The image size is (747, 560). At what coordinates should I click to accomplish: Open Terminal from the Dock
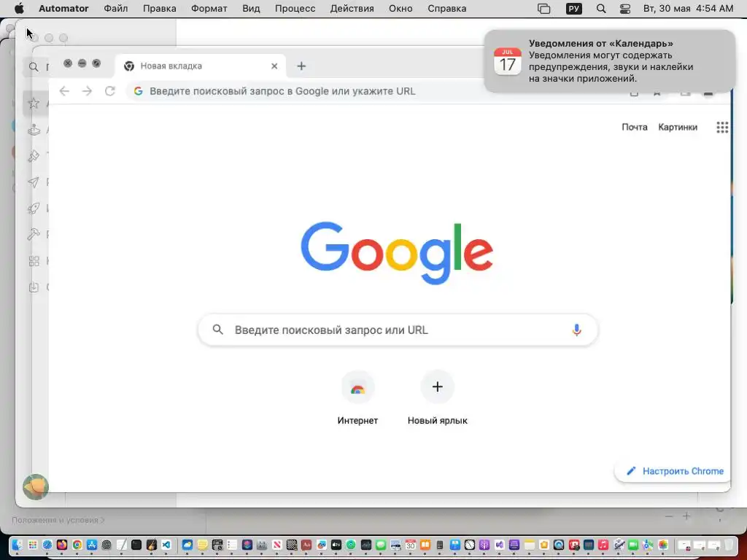click(136, 545)
